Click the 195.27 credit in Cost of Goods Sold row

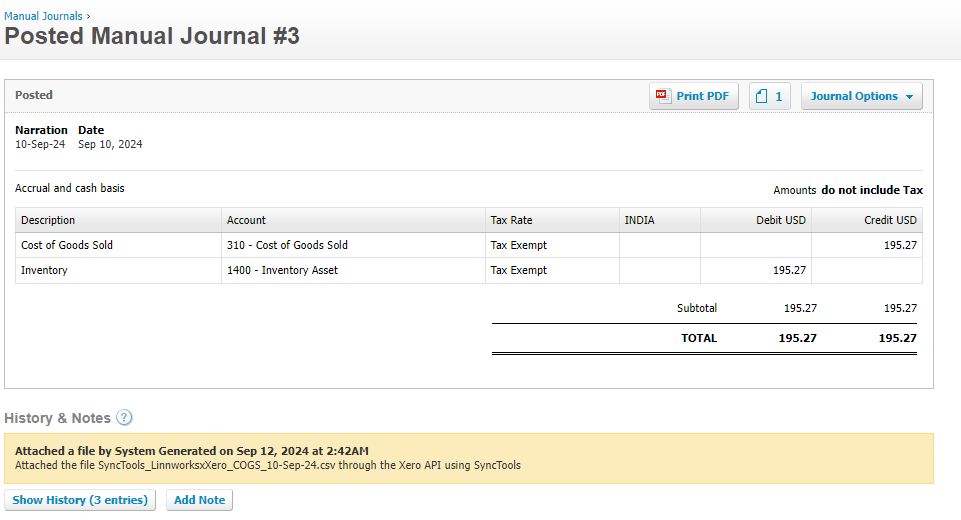(x=867, y=245)
